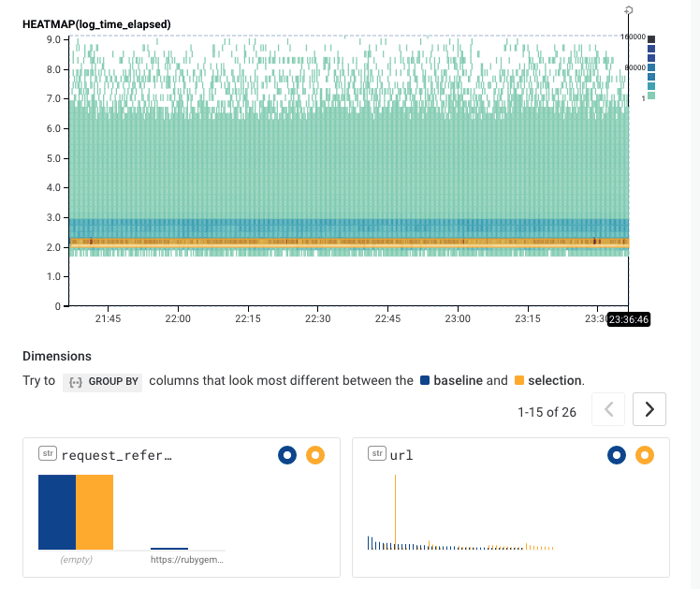Click the blue baseline legend square
This screenshot has width=700, height=589.
[x=425, y=381]
